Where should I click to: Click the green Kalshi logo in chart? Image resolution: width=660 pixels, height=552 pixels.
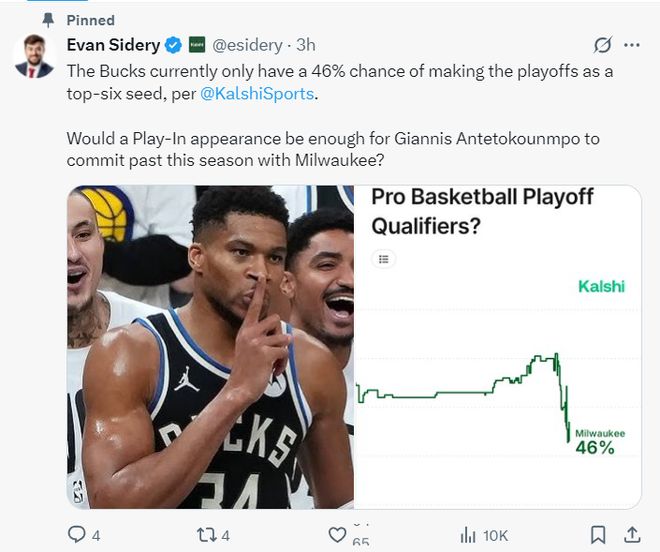tap(601, 287)
